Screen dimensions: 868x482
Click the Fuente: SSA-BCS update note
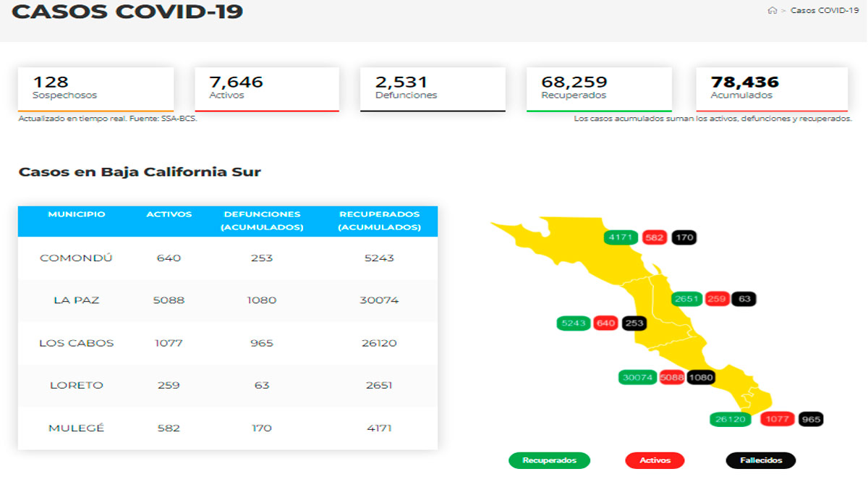point(107,119)
